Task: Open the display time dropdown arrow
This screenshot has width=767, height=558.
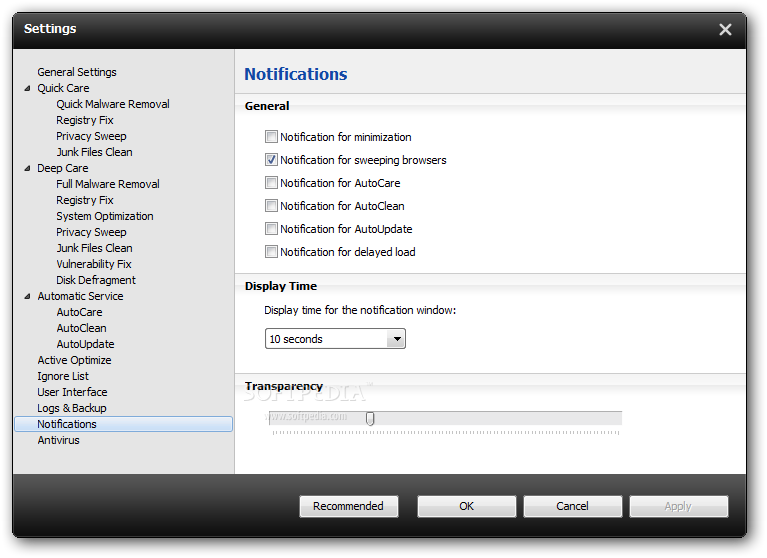Action: click(x=397, y=338)
